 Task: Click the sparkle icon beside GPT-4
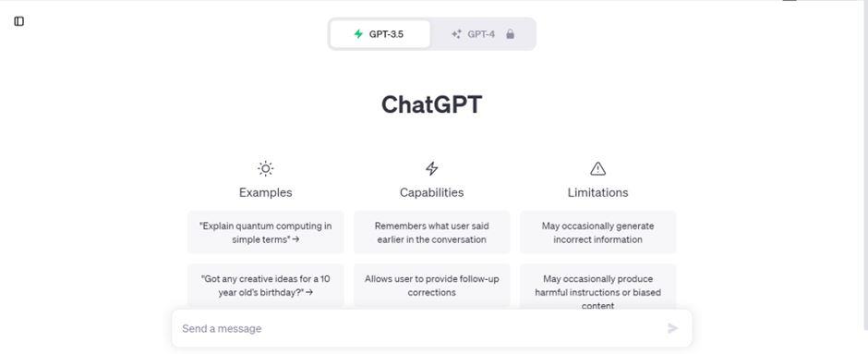pyautogui.click(x=456, y=34)
